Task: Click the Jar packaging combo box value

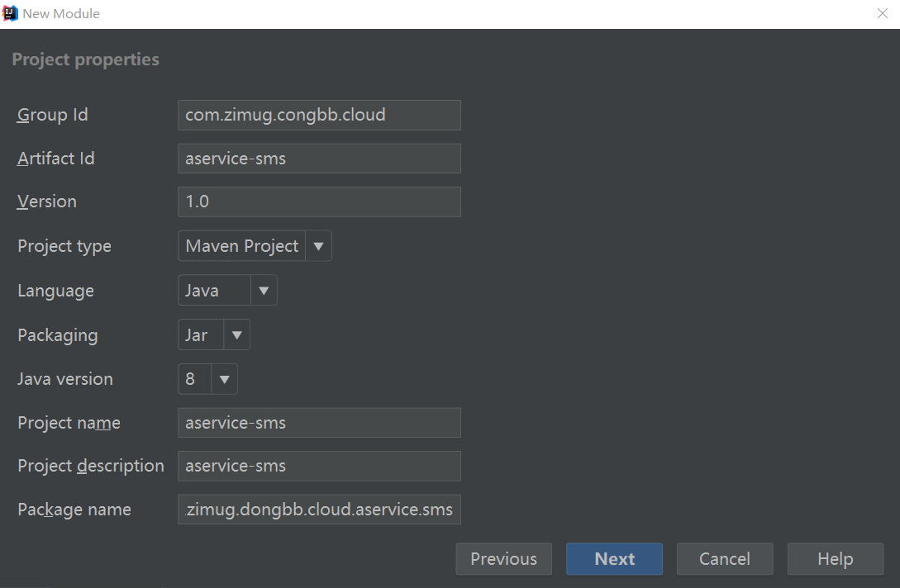Action: (200, 335)
